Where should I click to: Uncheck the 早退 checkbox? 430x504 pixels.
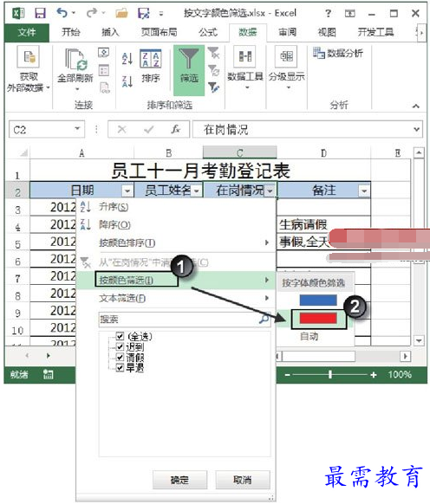tap(120, 367)
